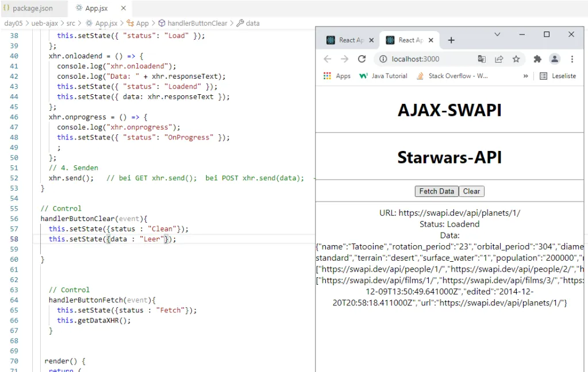
Task: Close the App.jsx editor tab
Action: [x=124, y=8]
